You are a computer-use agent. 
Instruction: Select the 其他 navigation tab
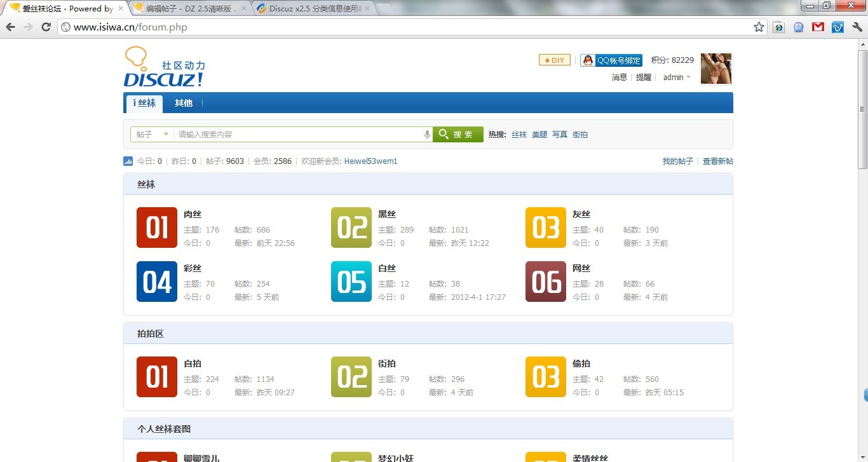point(184,103)
